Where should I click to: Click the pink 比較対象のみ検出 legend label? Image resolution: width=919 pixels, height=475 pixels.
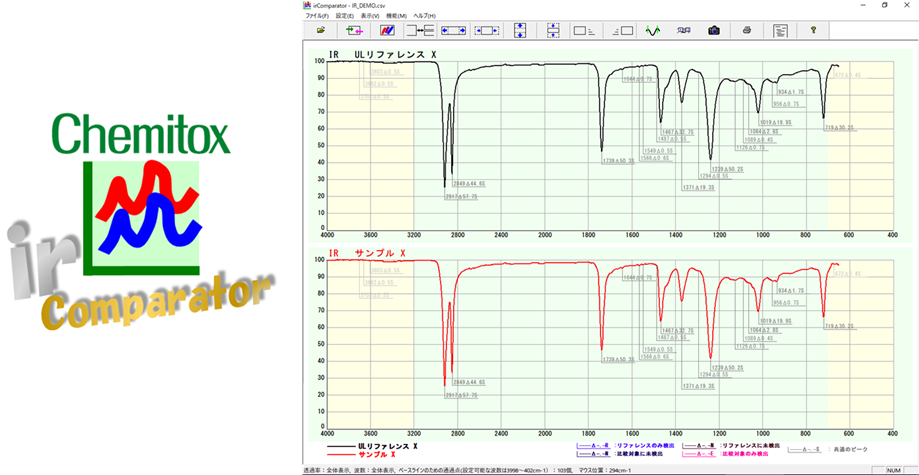coord(745,454)
